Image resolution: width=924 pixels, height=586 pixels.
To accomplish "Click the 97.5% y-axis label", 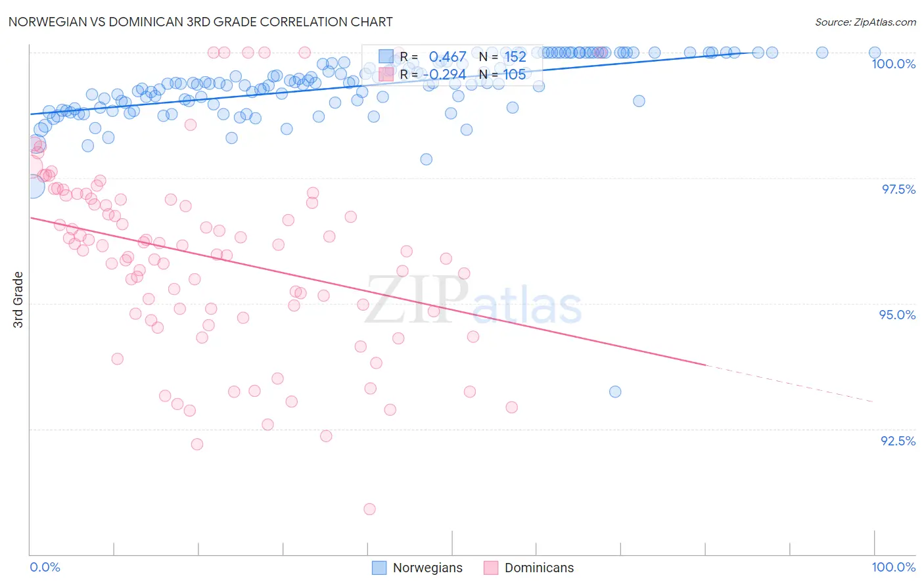I will pos(898,189).
